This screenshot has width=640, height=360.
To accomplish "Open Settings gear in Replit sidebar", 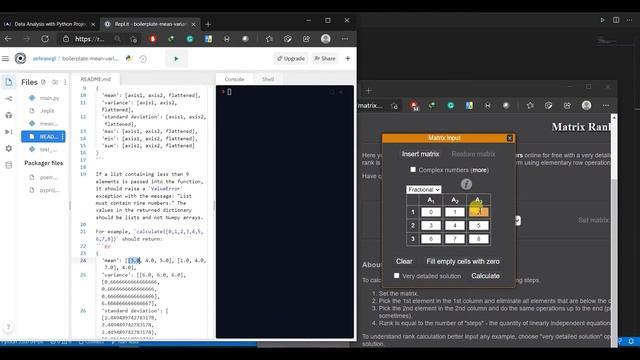I will pos(9,149).
